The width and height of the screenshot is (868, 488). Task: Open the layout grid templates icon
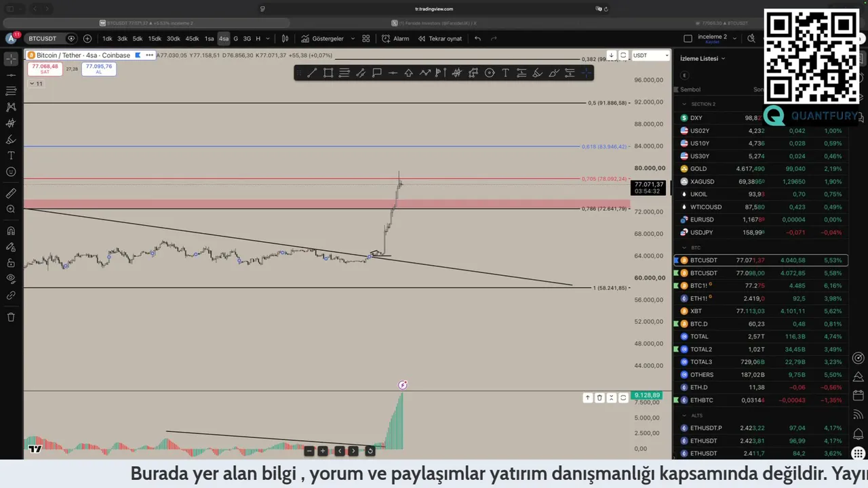[366, 39]
